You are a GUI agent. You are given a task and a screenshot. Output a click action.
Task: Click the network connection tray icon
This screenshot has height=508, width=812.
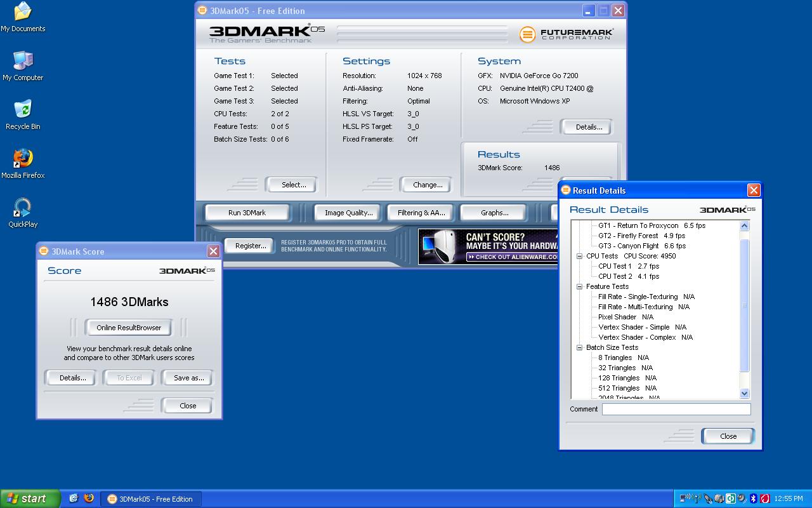pos(684,498)
